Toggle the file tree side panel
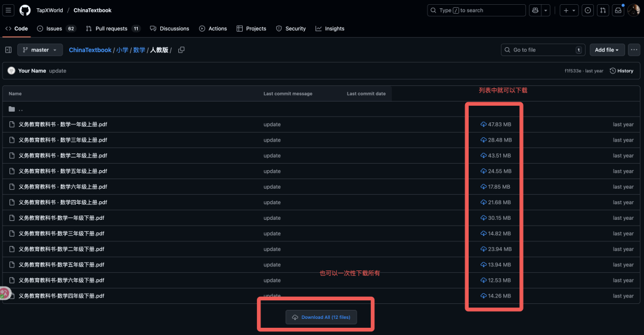 coord(8,50)
